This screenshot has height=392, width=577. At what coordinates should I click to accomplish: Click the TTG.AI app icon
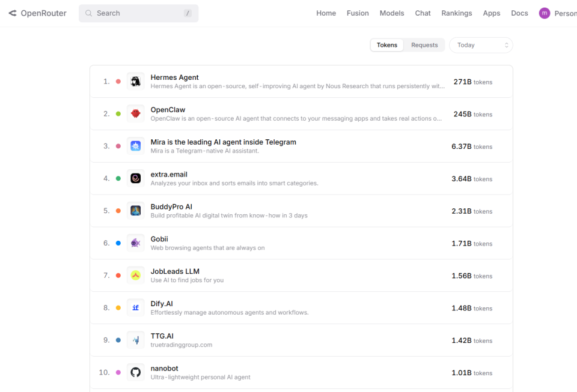[136, 340]
